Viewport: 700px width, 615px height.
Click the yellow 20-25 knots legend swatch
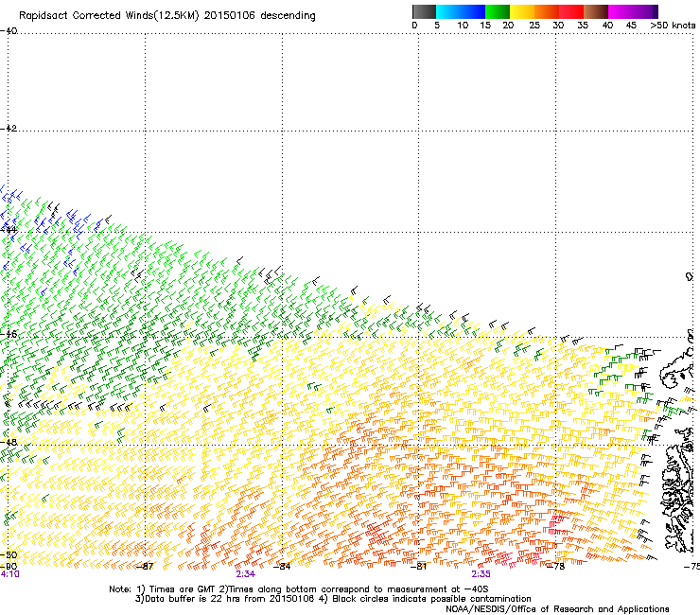[522, 11]
